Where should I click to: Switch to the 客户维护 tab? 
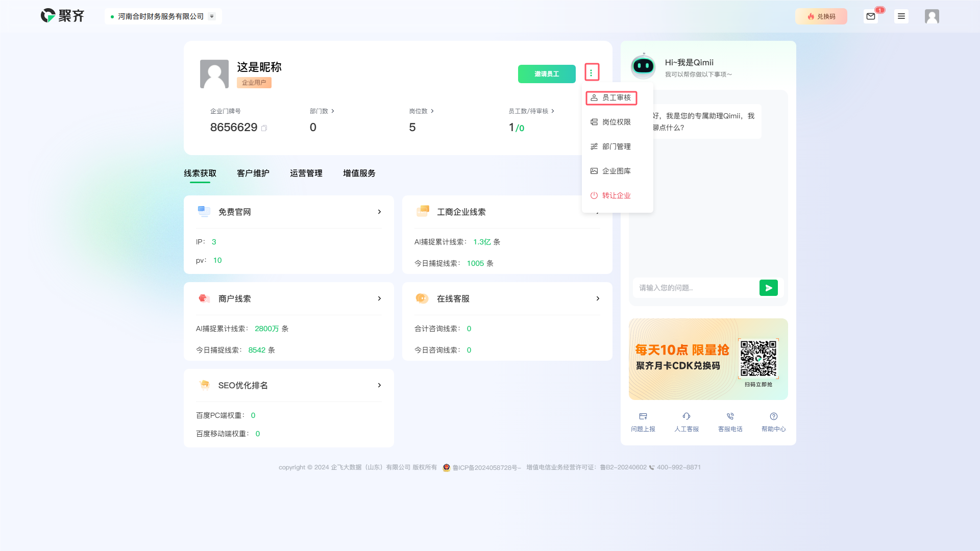(x=253, y=173)
